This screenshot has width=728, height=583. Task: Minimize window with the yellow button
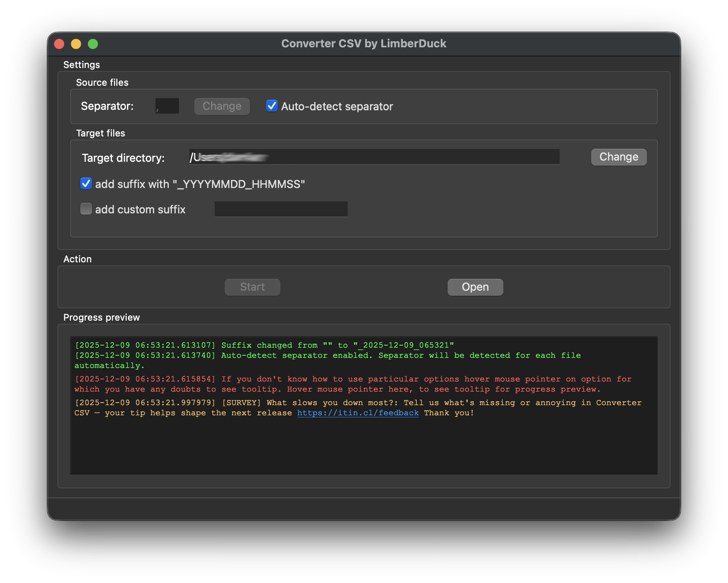[x=76, y=44]
